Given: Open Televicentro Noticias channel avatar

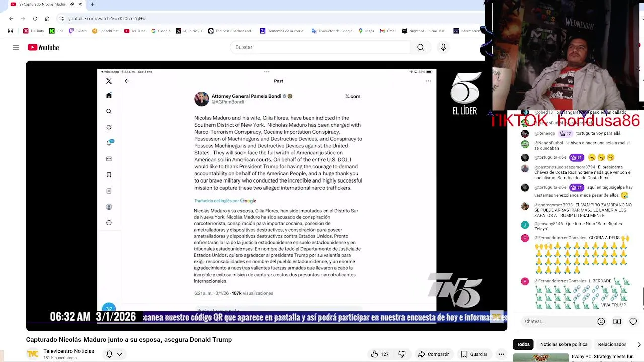Looking at the screenshot, I should 33,354.
